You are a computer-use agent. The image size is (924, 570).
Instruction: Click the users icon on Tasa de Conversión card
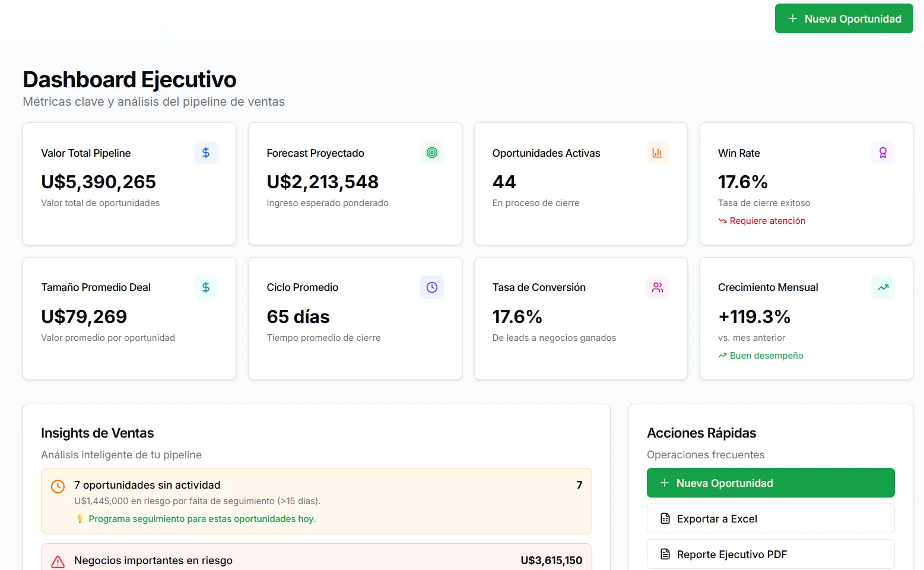click(658, 287)
